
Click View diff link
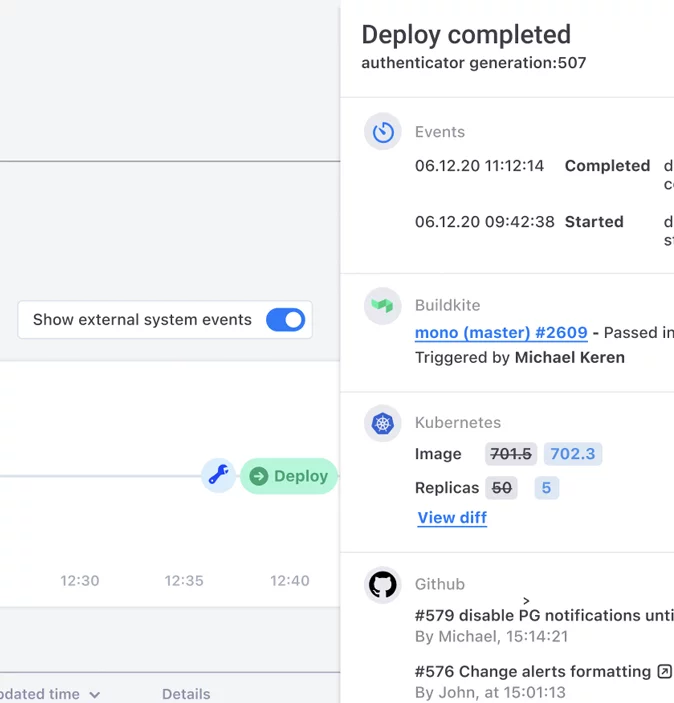(452, 518)
